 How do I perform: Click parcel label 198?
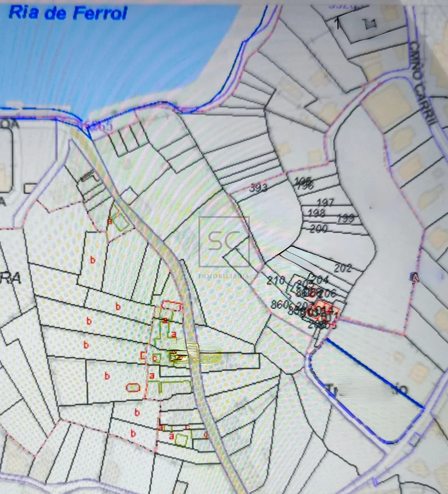pos(316,213)
